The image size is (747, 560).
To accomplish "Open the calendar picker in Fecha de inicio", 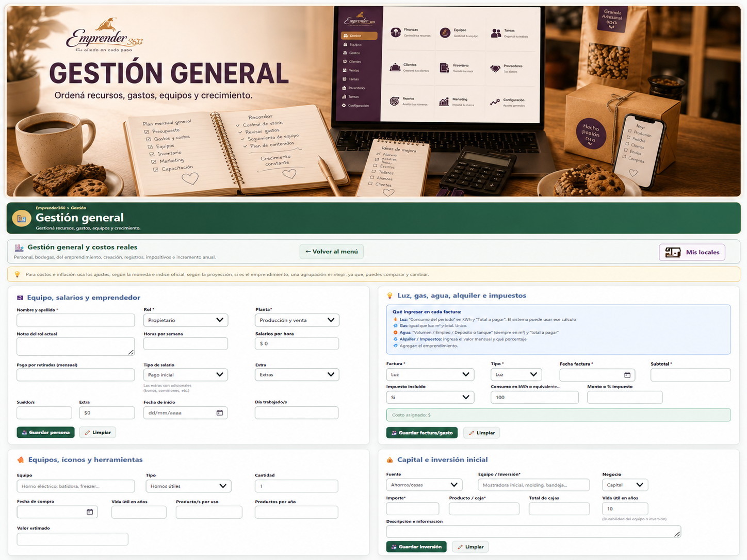I will click(x=219, y=413).
